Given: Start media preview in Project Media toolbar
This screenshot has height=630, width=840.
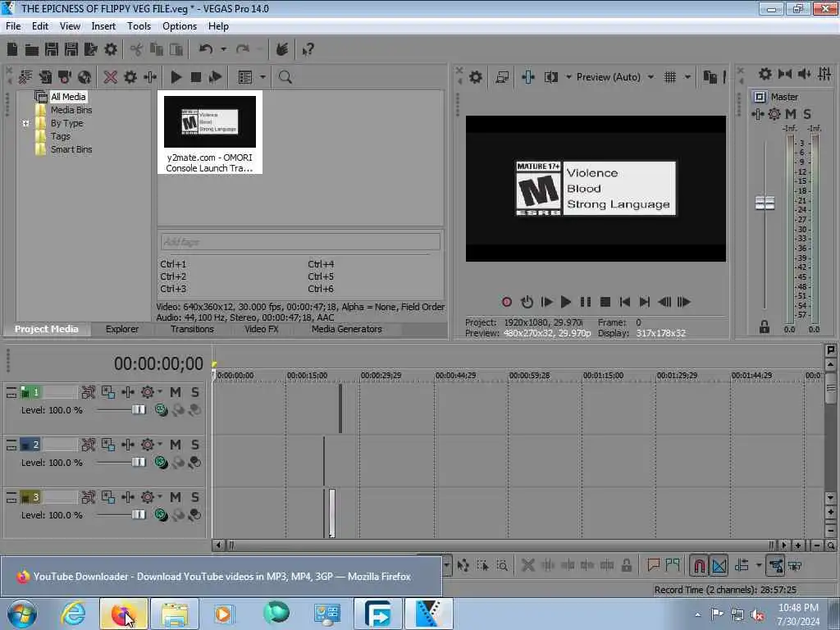Looking at the screenshot, I should [x=176, y=77].
